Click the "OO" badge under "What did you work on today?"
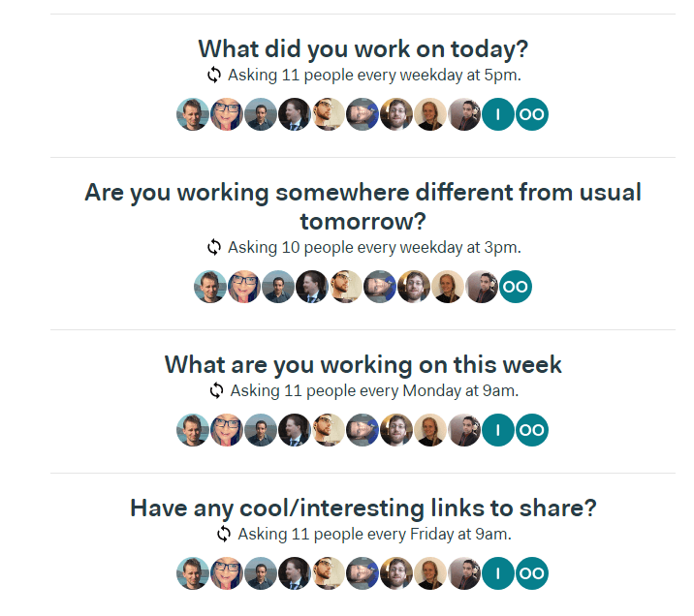The width and height of the screenshot is (694, 616). pyautogui.click(x=532, y=114)
